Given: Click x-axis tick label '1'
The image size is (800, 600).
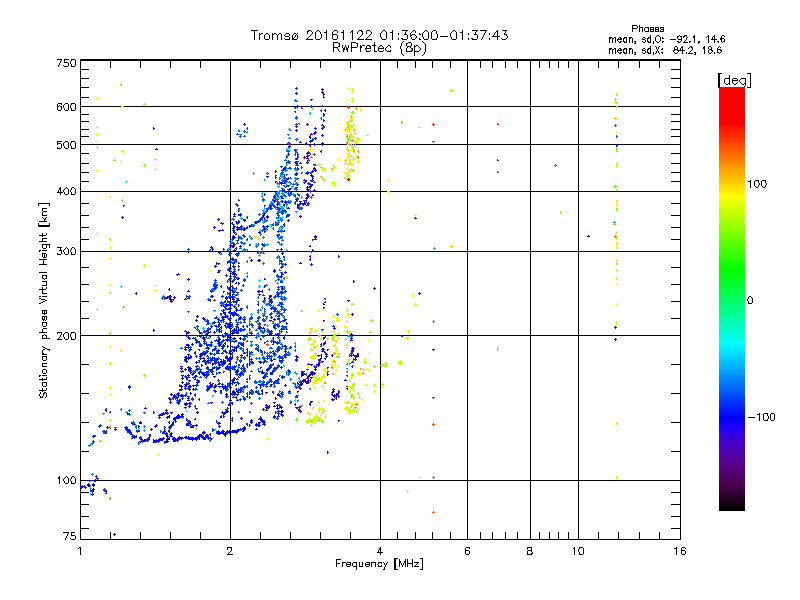Looking at the screenshot, I should tap(80, 551).
